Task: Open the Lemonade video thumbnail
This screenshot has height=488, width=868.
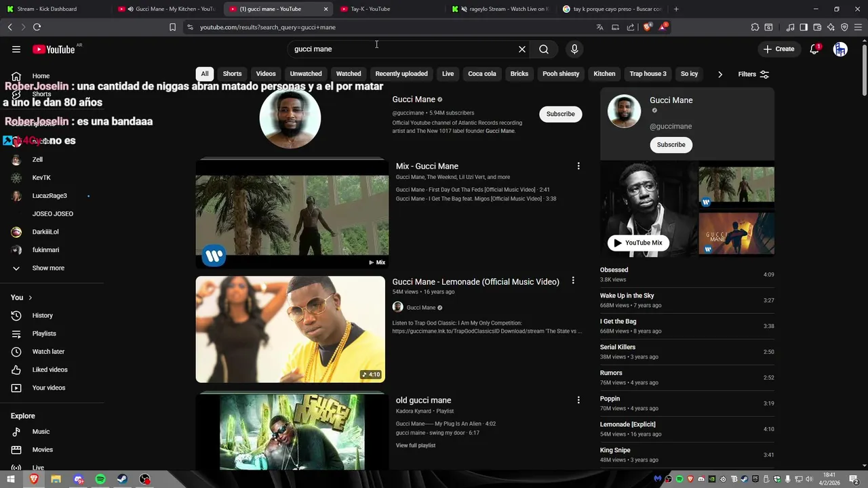Action: [290, 329]
